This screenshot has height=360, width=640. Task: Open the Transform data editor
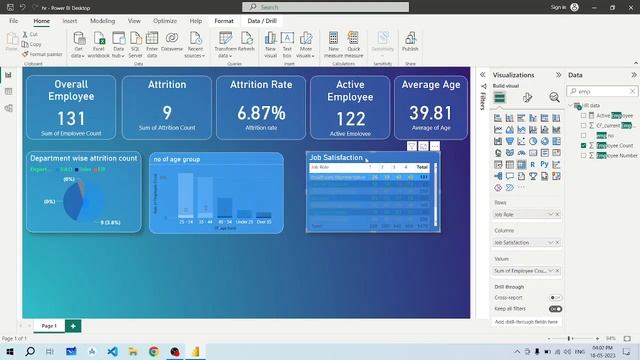pos(225,45)
